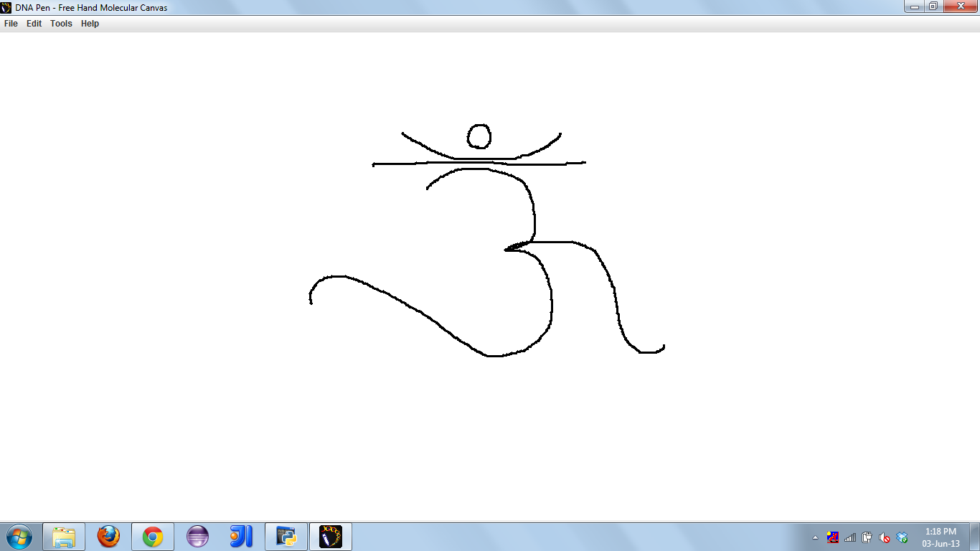Screen dimensions: 980x551
Task: Click the red running figure tray icon
Action: 833,537
